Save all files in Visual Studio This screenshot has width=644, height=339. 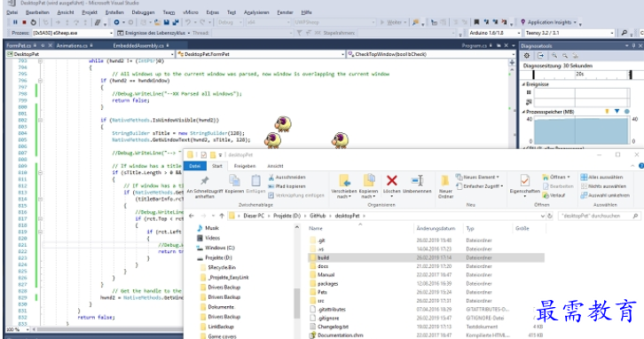176,22
